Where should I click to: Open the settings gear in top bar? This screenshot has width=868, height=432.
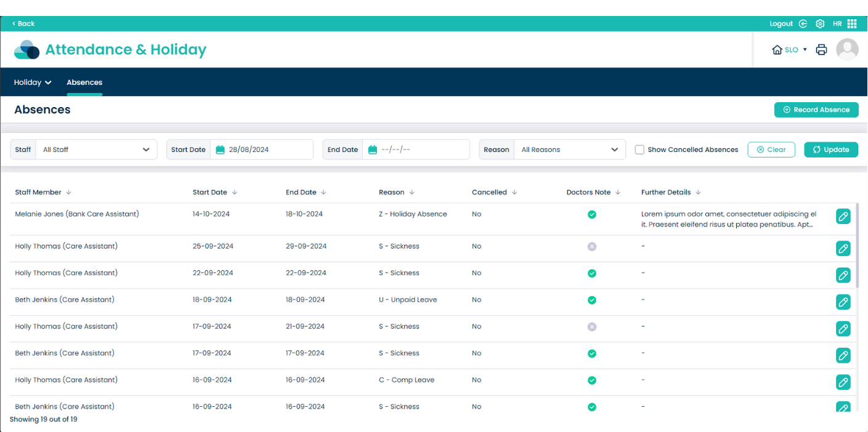click(x=820, y=23)
